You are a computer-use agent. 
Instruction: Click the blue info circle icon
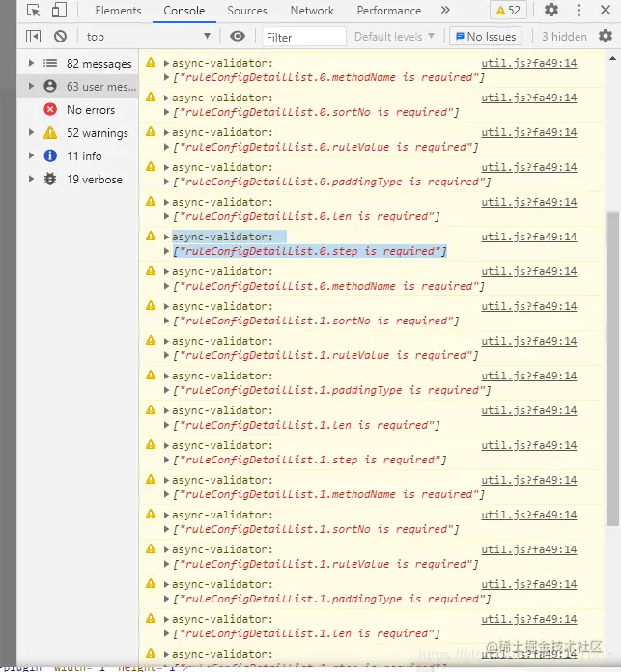tap(50, 155)
